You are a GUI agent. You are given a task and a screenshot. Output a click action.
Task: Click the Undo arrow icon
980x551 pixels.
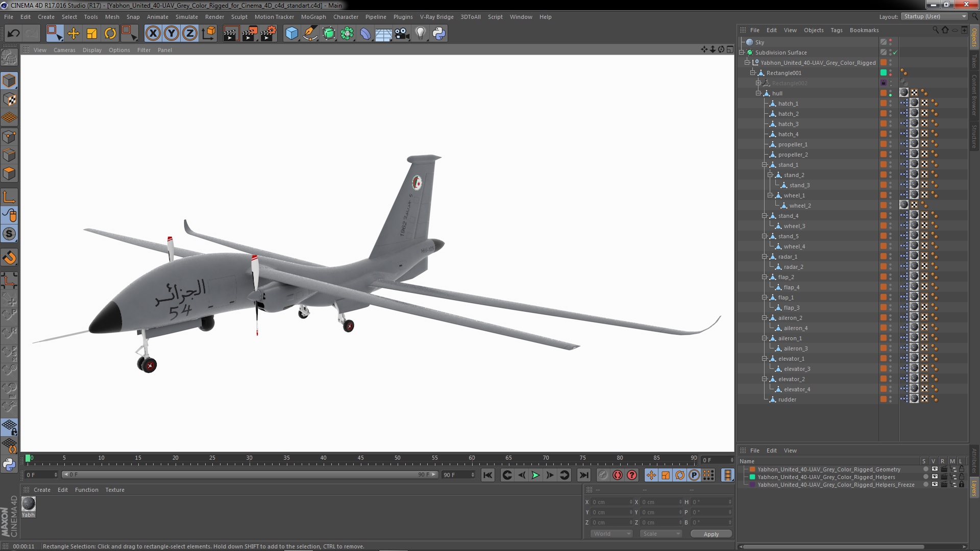coord(13,34)
